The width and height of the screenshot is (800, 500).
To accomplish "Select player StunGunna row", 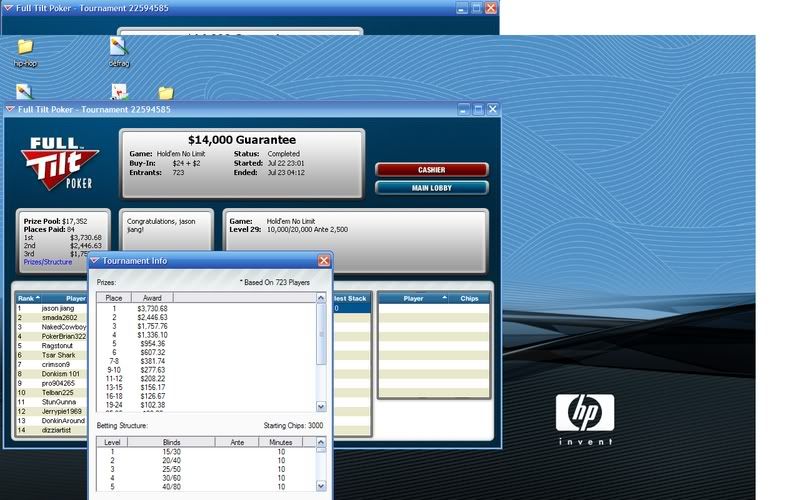I will (x=52, y=402).
